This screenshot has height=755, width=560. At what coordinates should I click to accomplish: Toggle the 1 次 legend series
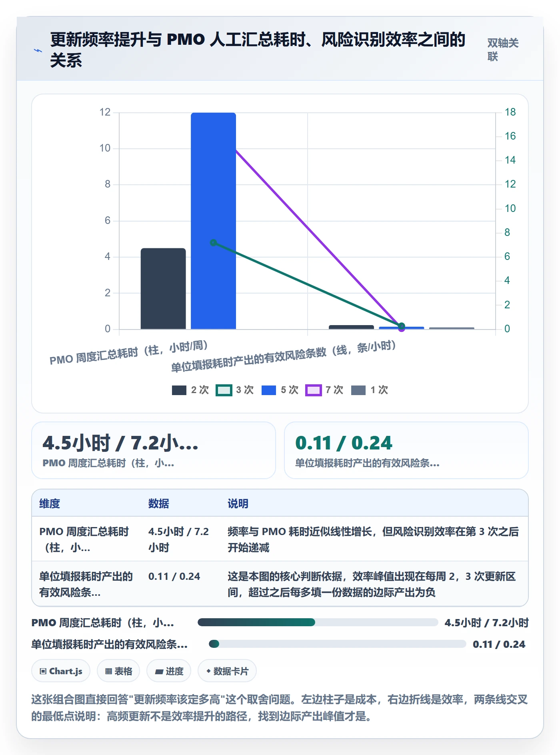[370, 390]
